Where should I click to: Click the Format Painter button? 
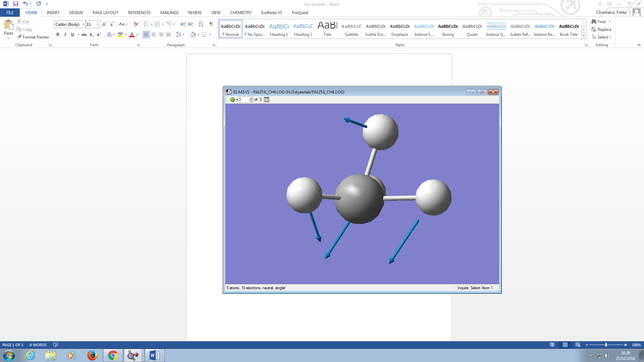(33, 37)
